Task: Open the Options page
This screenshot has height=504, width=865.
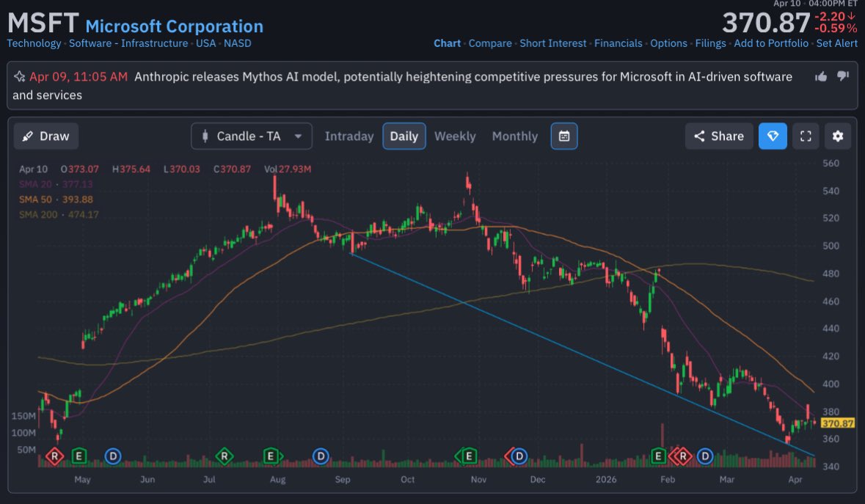Action: coord(668,43)
